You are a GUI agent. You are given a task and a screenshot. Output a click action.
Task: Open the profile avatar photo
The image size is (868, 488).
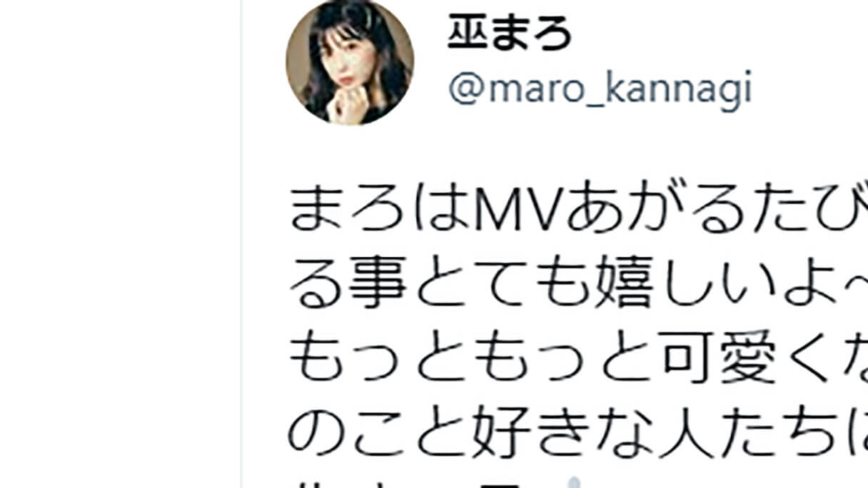350,61
